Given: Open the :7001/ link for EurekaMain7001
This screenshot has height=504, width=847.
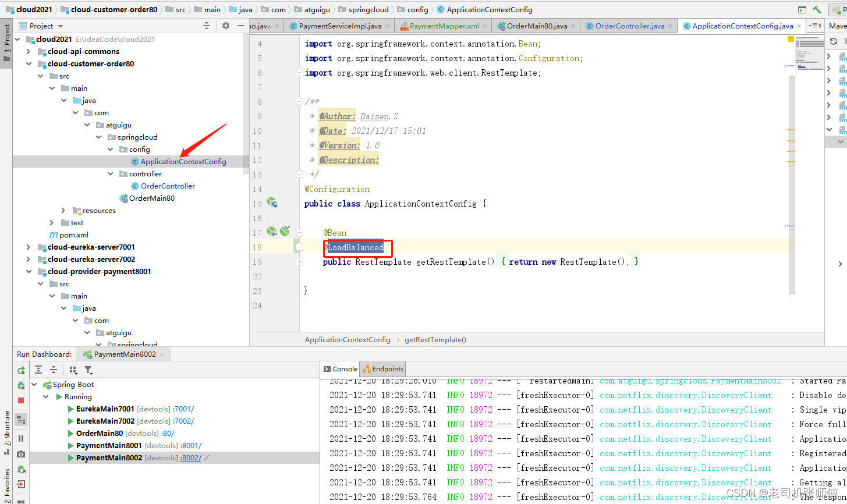Looking at the screenshot, I should click(184, 409).
